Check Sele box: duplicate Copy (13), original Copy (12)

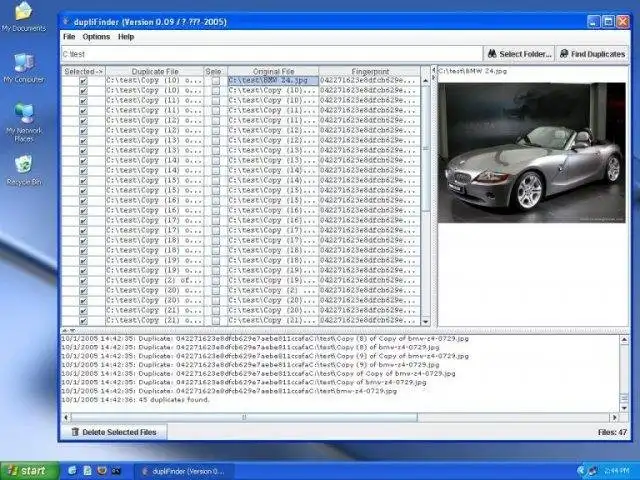(x=216, y=141)
